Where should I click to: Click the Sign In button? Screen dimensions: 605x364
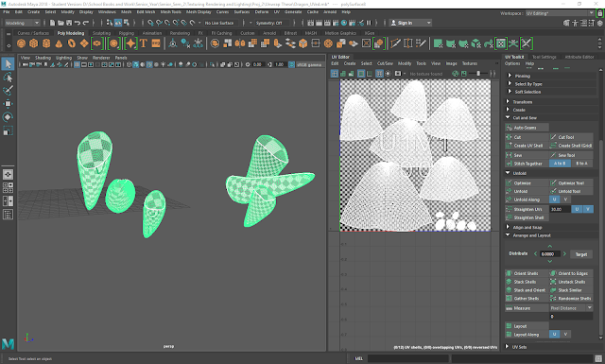410,23
